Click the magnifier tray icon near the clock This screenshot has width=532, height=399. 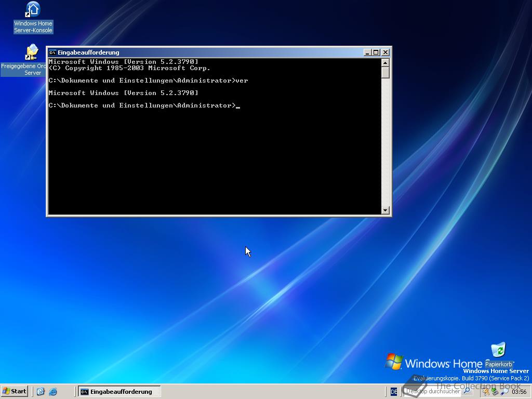(x=504, y=392)
